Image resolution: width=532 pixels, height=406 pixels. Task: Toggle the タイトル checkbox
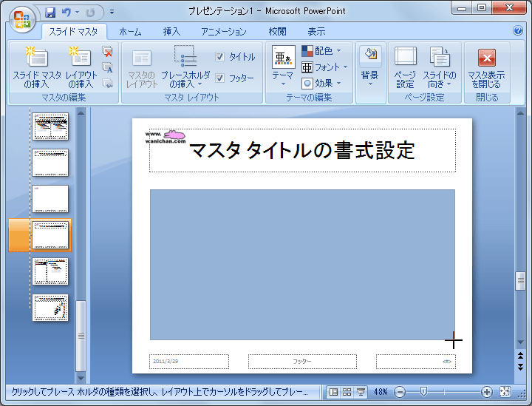(219, 57)
